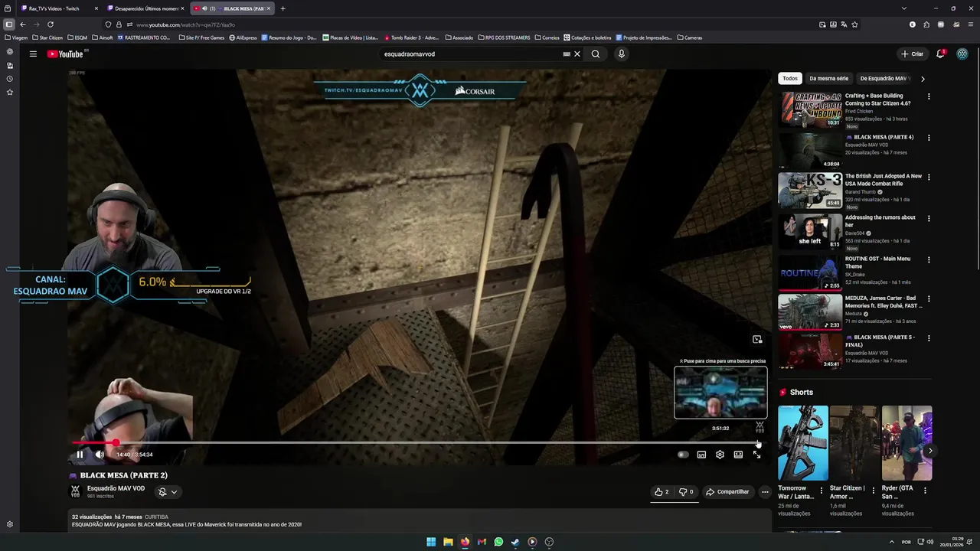Select the Da mesma série chip
980x551 pixels.
tap(829, 78)
